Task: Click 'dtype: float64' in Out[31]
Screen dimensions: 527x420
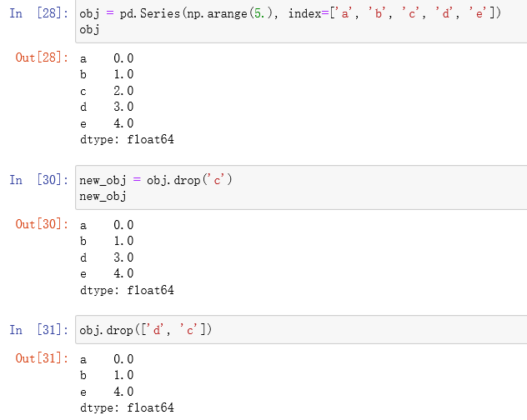Action: click(x=127, y=407)
